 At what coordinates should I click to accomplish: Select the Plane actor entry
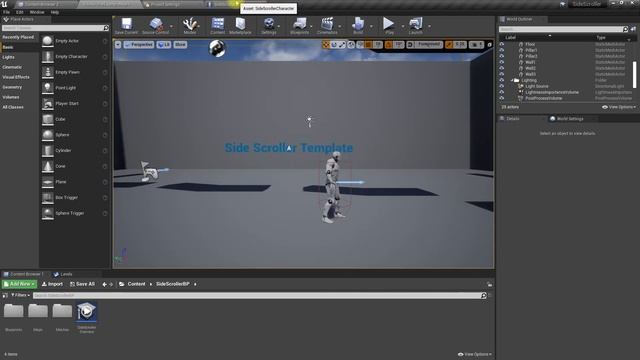pyautogui.click(x=75, y=182)
